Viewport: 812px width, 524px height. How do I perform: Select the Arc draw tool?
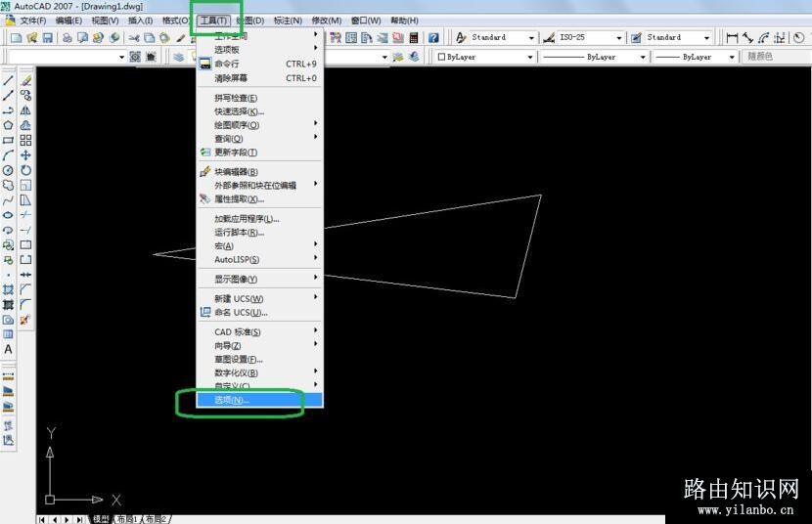pyautogui.click(x=8, y=155)
